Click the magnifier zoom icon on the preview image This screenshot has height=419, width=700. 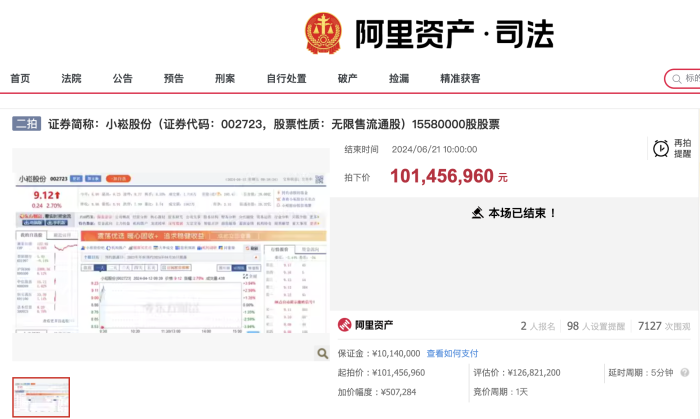tap(322, 353)
